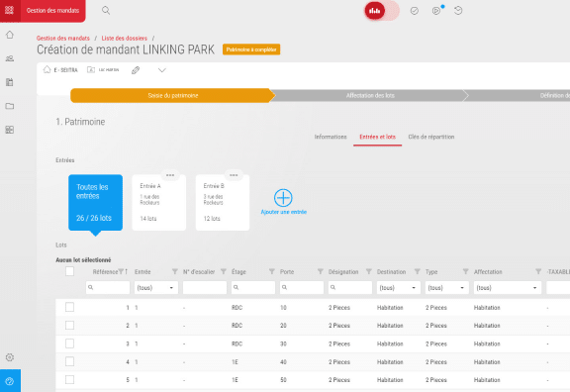Open the Type filter dropdown
Image resolution: width=570 pixels, height=392 pixels.
447,288
